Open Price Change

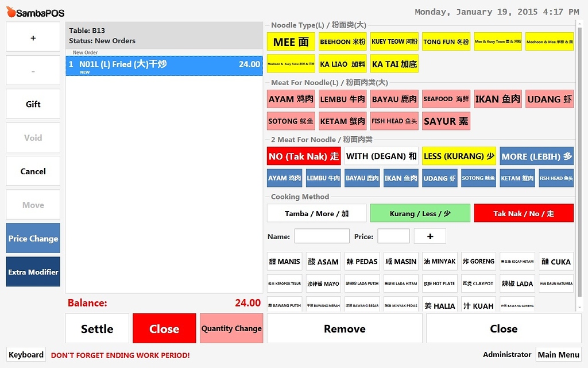32,238
